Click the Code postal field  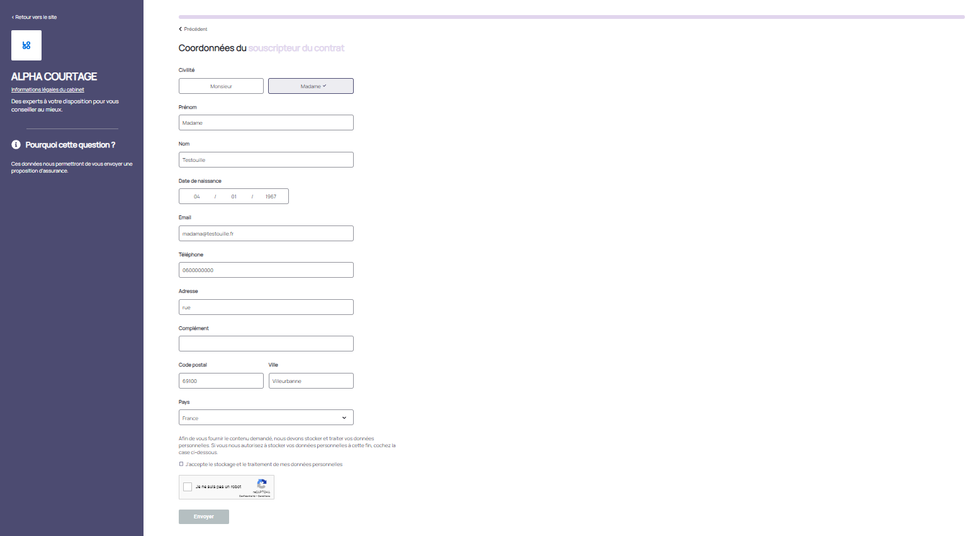coord(221,381)
